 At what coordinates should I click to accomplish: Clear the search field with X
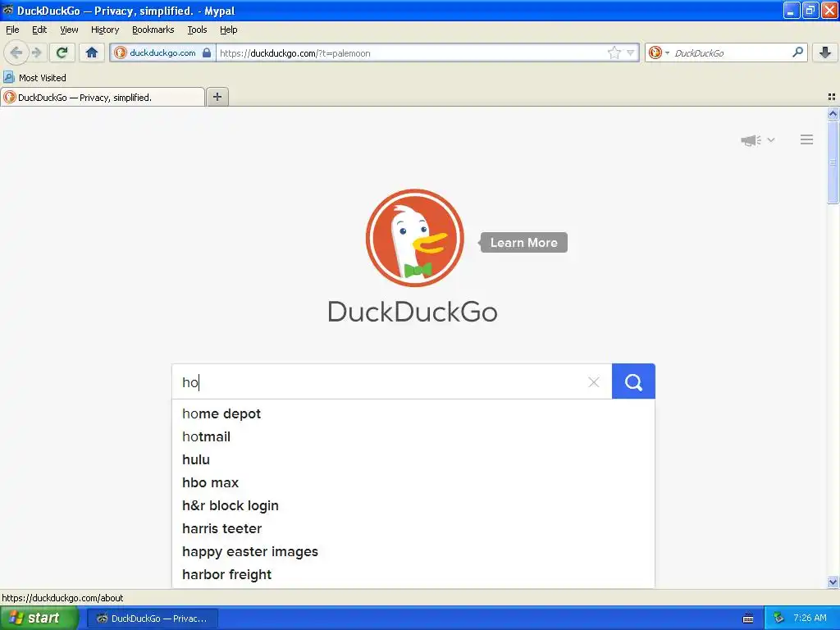click(594, 382)
